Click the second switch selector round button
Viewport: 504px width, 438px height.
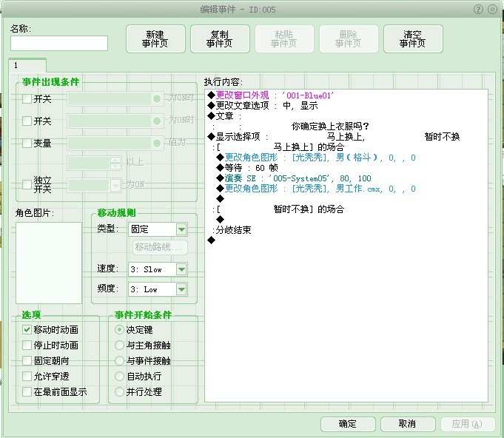pos(157,121)
